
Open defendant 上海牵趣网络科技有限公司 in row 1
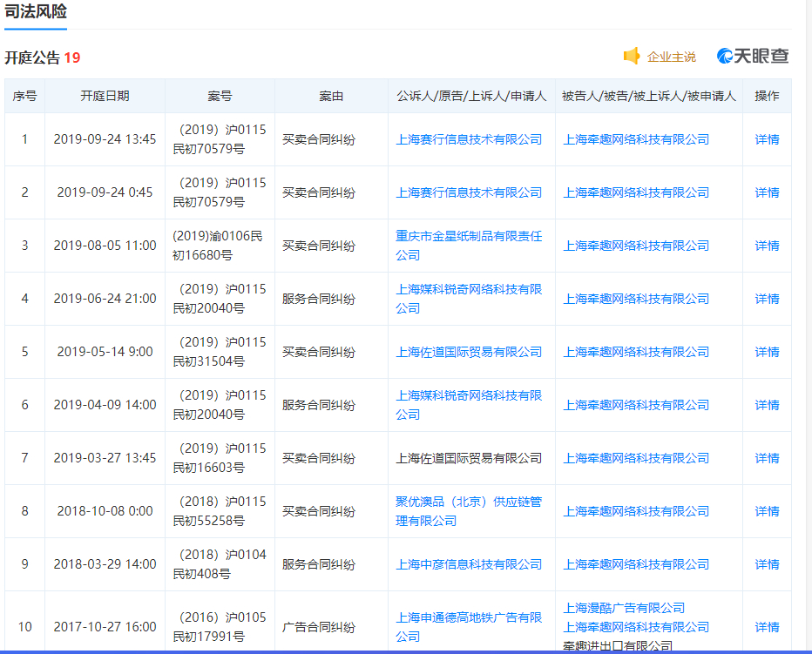click(x=636, y=139)
